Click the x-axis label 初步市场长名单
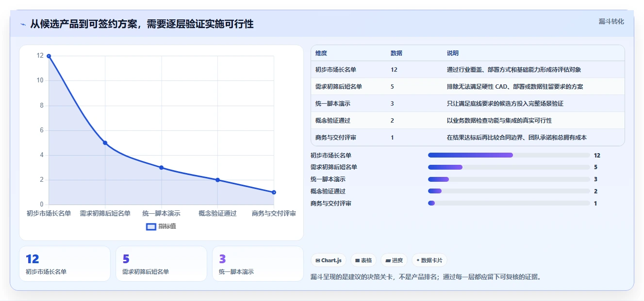 [x=49, y=213]
